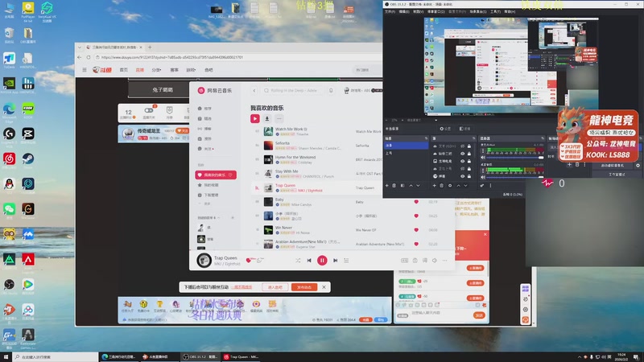The width and height of the screenshot is (644, 362).
Task: Open the 编辑(E) menu in OBS
Action: pyautogui.click(x=404, y=11)
